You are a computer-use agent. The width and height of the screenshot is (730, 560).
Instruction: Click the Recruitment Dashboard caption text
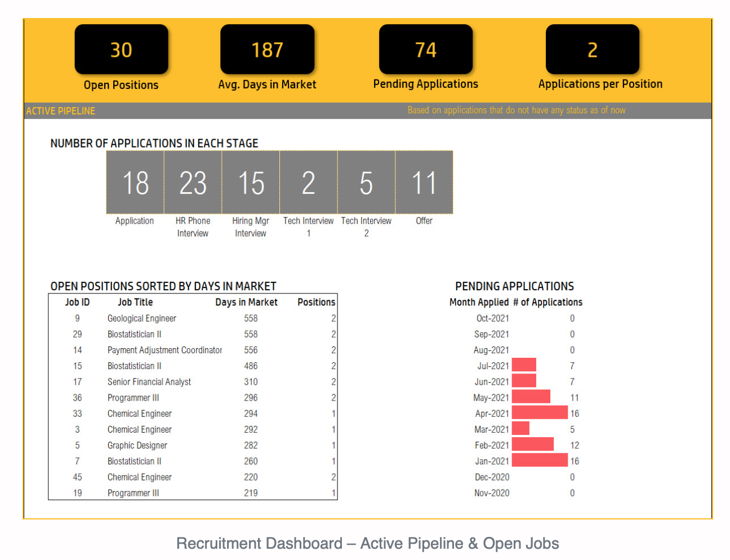tap(368, 543)
